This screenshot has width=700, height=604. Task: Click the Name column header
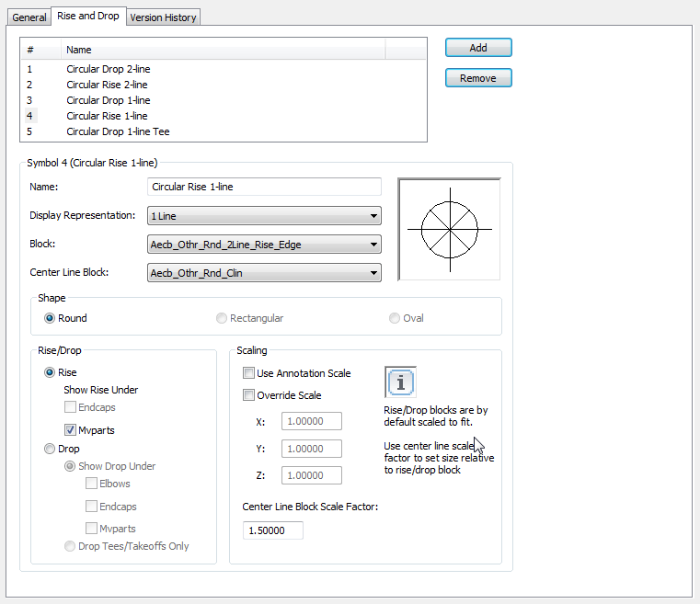coord(223,50)
